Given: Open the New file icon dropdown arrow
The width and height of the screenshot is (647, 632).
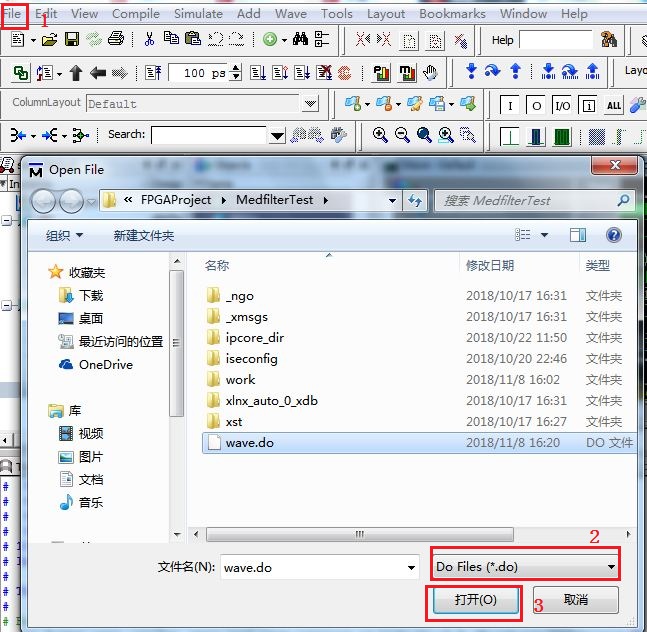Looking at the screenshot, I should click(33, 40).
